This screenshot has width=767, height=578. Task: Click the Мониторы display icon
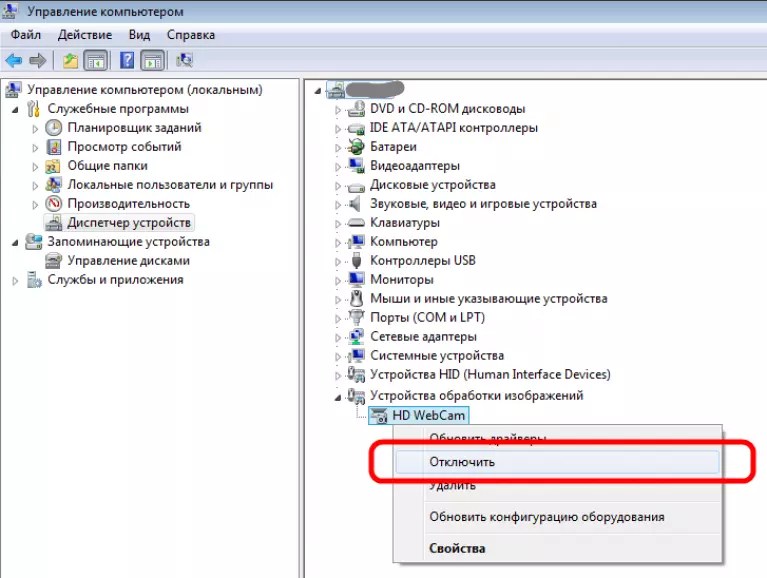(356, 279)
